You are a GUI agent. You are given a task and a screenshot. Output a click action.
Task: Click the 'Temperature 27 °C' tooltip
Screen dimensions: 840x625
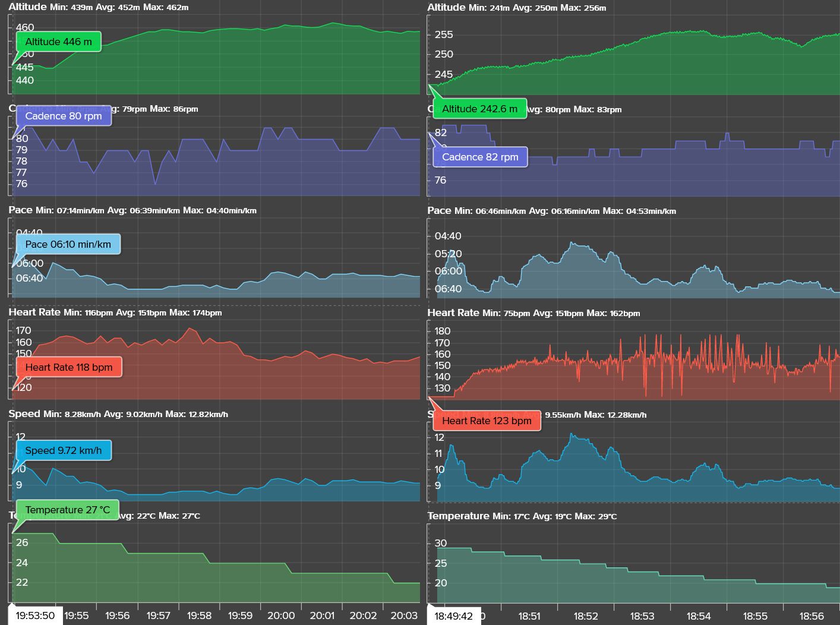[67, 510]
